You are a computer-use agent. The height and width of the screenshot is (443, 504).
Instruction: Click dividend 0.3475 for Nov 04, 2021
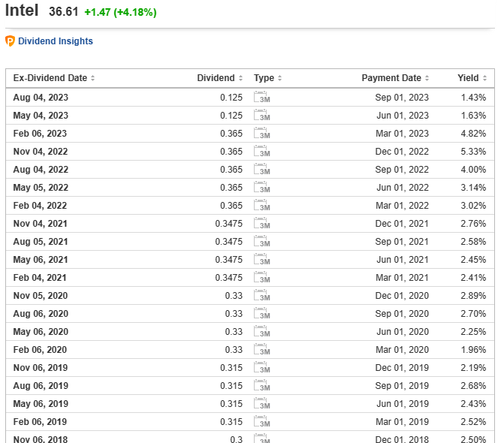point(228,223)
